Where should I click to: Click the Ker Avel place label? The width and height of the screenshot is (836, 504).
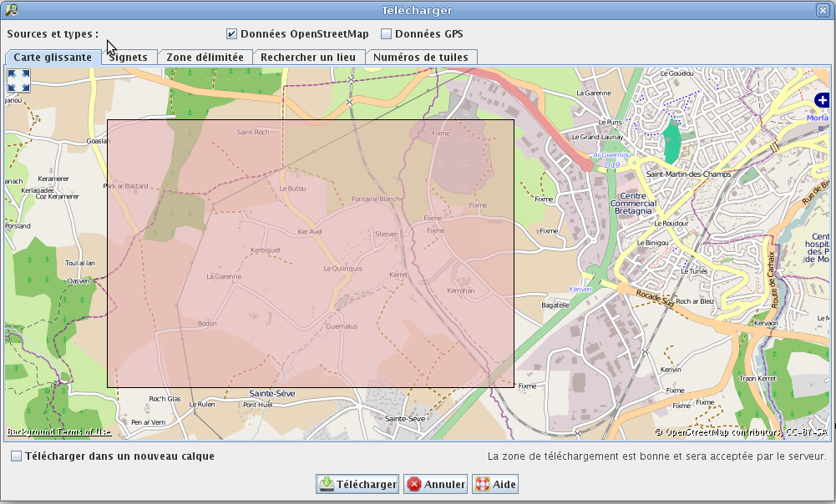pos(310,232)
